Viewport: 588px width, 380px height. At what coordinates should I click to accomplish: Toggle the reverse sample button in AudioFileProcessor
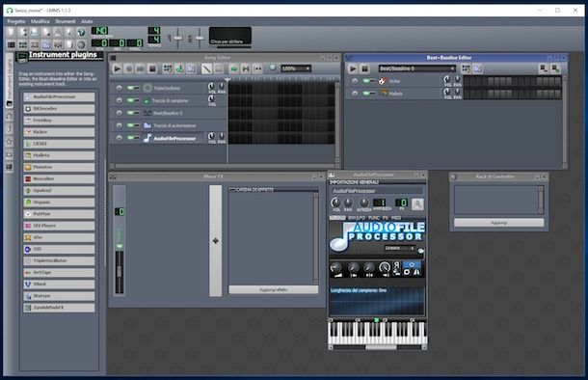coord(396,265)
